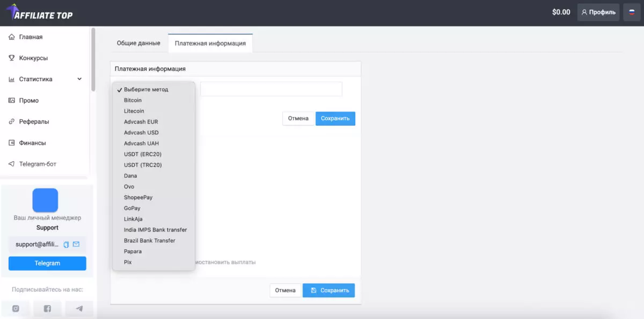Screen dimensions: 644x319
Task: Click the payment details input field
Action: pos(271,89)
